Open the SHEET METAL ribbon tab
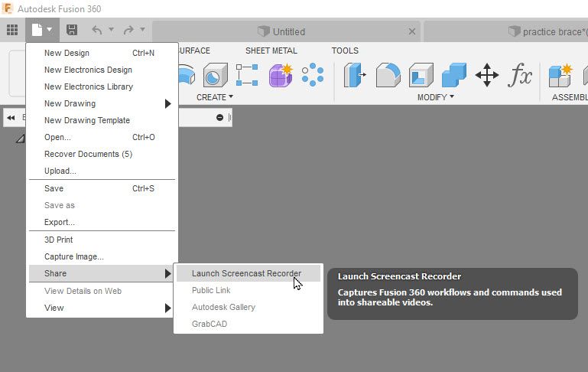This screenshot has width=588, height=372. point(271,51)
